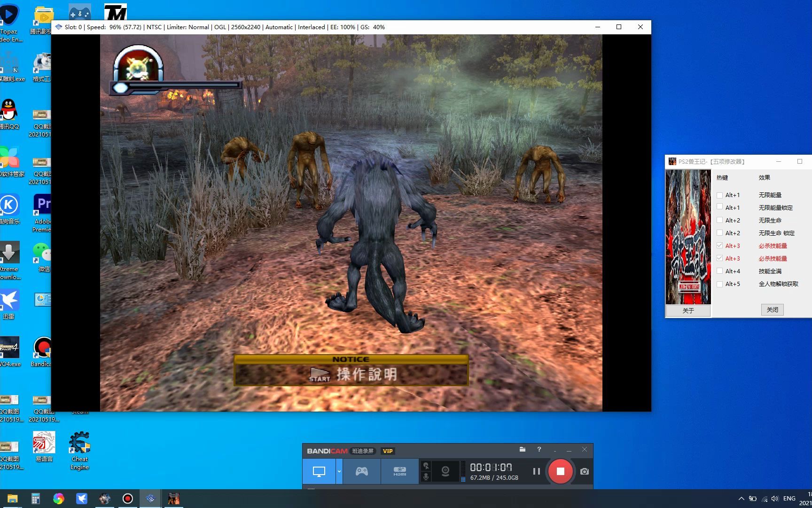
Task: Select the Xtreme Download desktop icon
Action: coord(9,261)
